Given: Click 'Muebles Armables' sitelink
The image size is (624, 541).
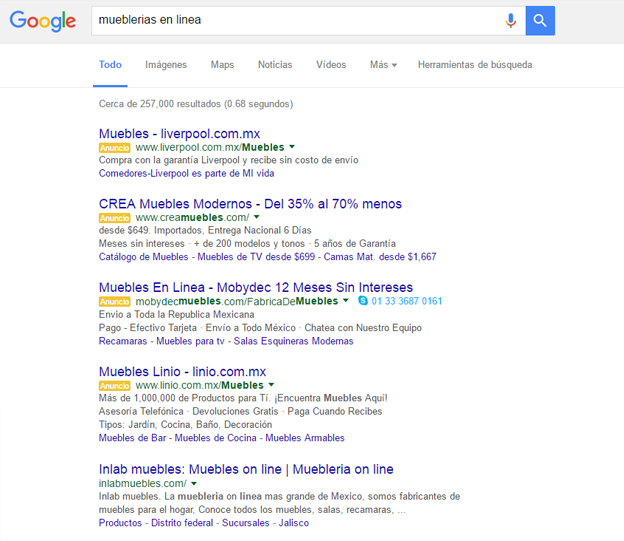Looking at the screenshot, I should point(305,438).
